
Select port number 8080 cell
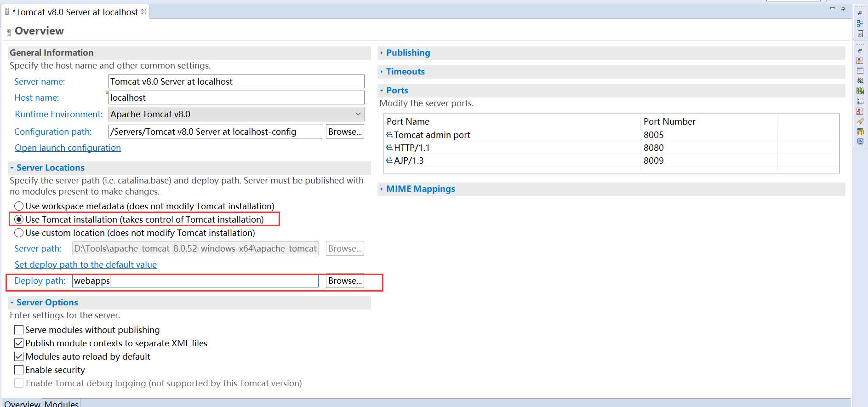(654, 148)
